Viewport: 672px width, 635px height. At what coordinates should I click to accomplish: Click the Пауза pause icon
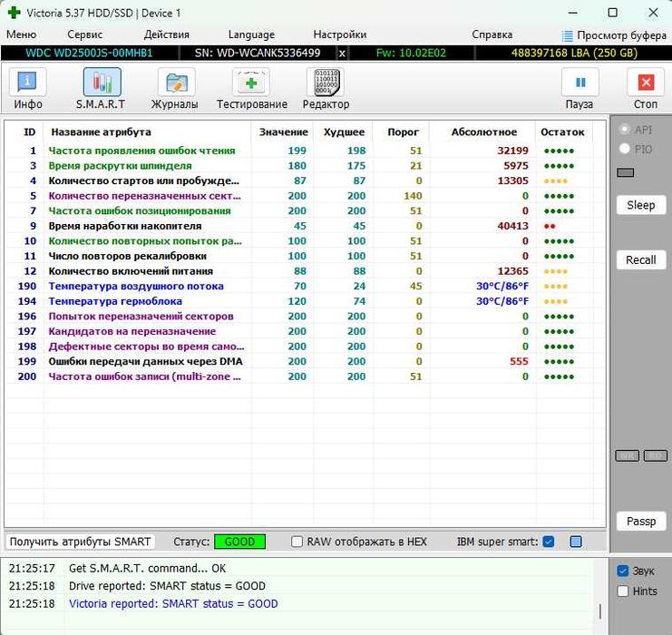[580, 83]
